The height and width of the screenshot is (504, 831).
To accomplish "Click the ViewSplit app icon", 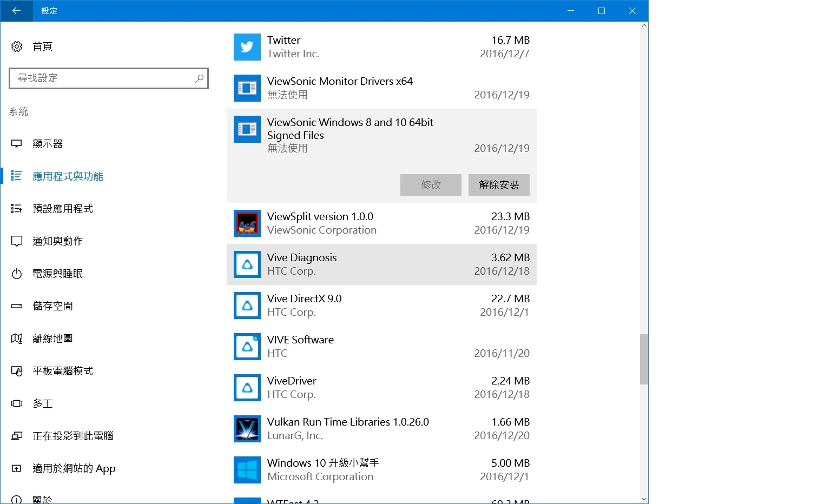I will 247,223.
